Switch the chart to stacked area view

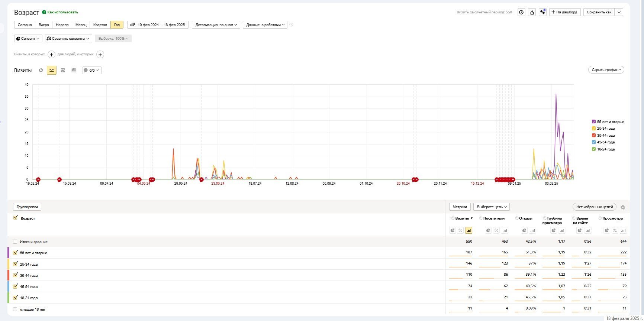click(x=63, y=70)
